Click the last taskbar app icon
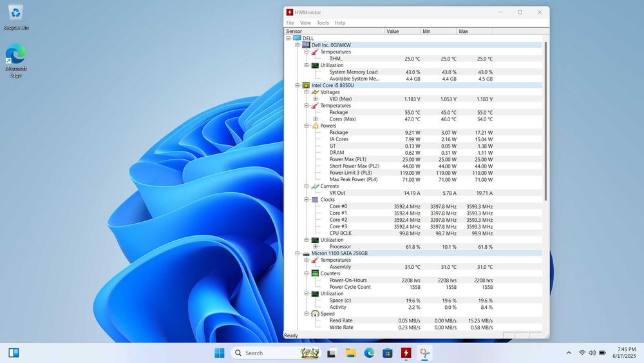The height and width of the screenshot is (363, 644). (x=424, y=353)
